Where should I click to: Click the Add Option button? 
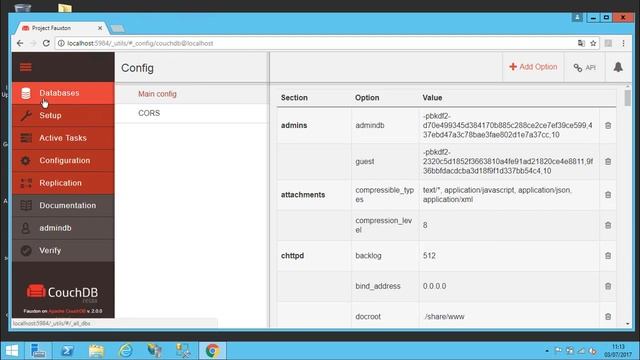pos(533,67)
